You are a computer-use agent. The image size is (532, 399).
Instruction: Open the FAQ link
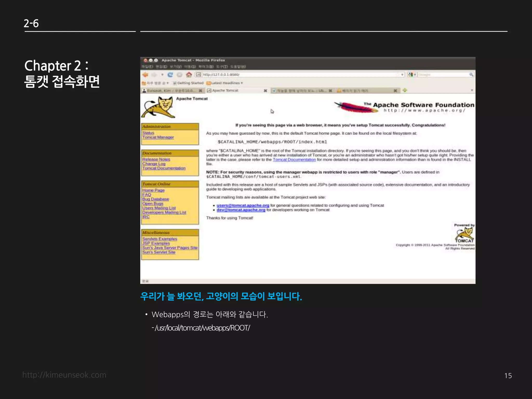147,195
